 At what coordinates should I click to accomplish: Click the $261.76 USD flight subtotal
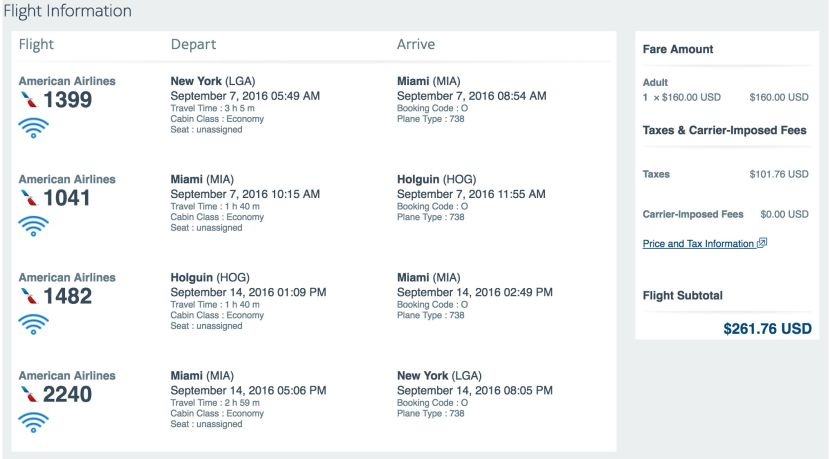pos(767,328)
